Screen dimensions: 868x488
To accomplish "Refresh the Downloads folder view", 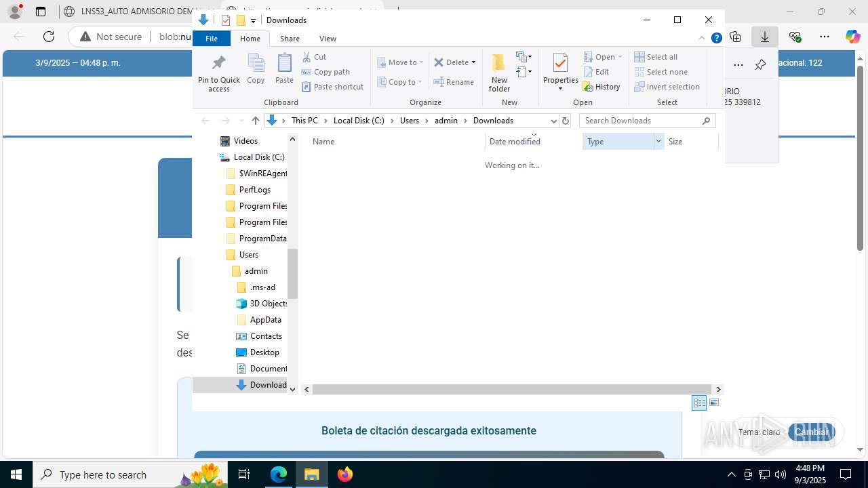I will tap(566, 121).
